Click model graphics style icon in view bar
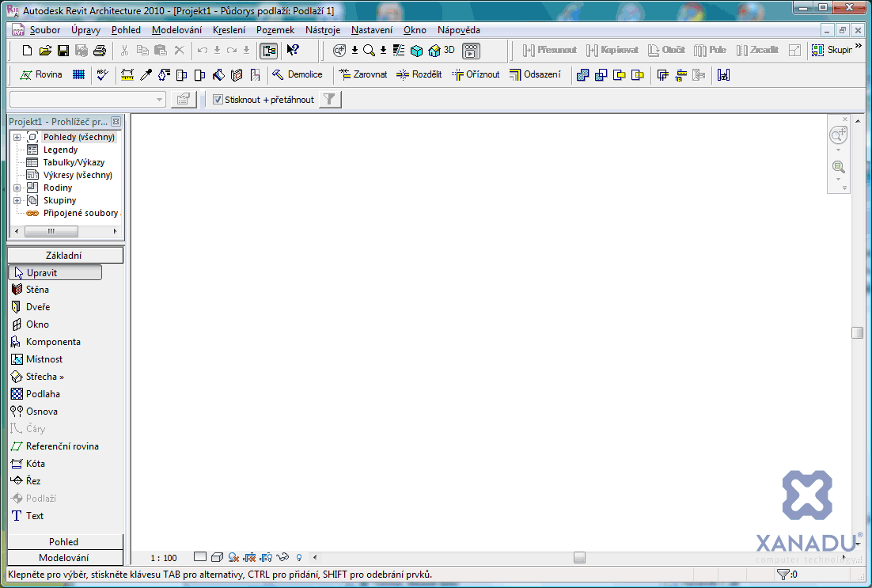This screenshot has height=588, width=872. pos(217,557)
